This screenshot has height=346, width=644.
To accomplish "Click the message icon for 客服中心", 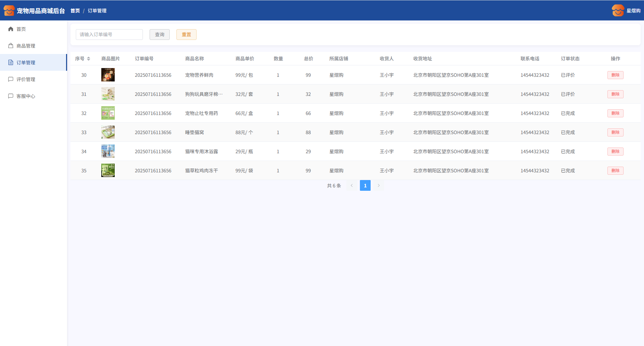I will pyautogui.click(x=11, y=96).
